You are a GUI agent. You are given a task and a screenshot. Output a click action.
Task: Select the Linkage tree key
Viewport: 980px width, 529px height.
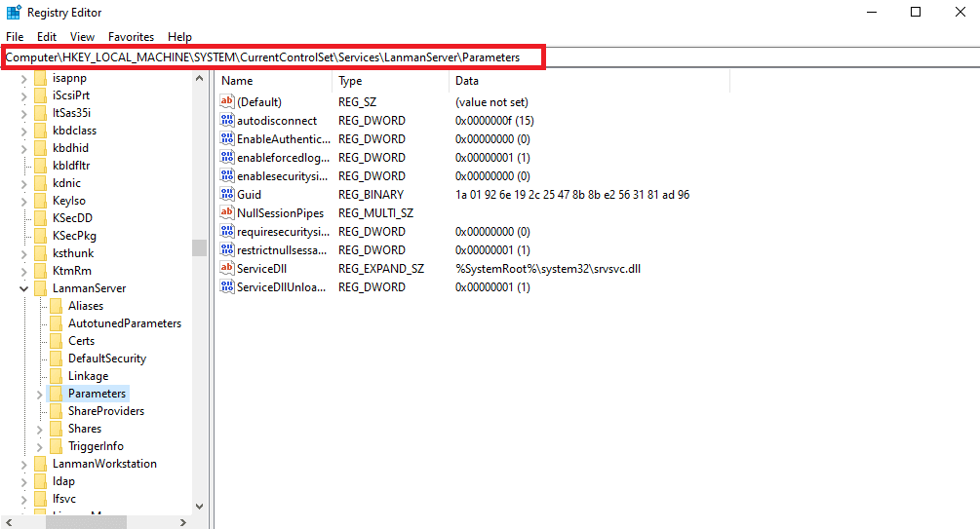[x=88, y=376]
